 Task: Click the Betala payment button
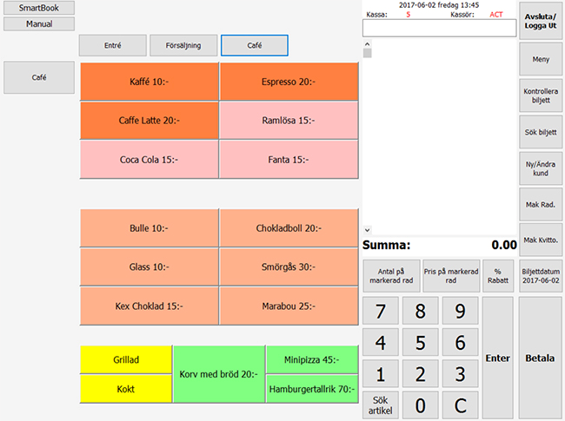click(x=540, y=358)
